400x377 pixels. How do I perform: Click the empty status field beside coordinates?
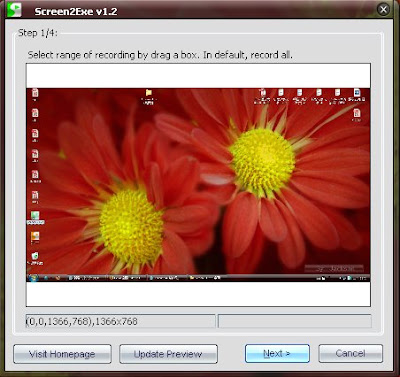pyautogui.click(x=295, y=321)
